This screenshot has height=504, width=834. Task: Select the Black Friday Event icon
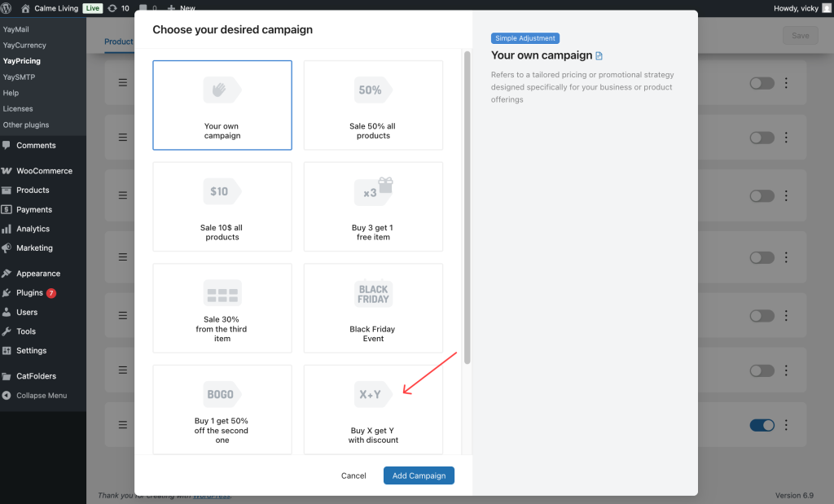click(373, 293)
